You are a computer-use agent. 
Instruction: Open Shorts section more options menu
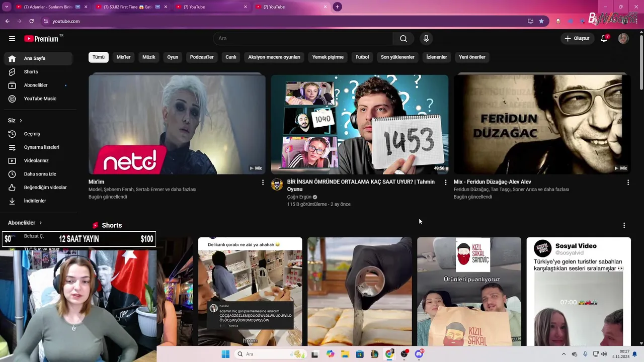(x=624, y=225)
